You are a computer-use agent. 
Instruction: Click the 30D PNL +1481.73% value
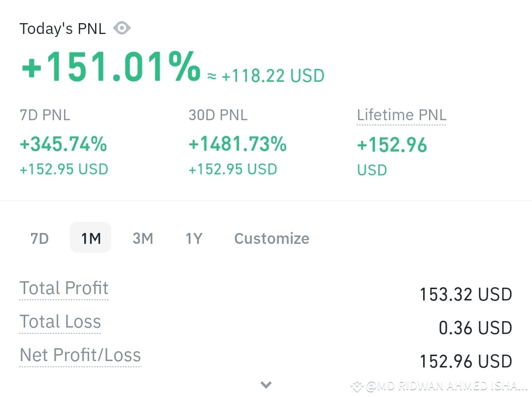click(237, 144)
